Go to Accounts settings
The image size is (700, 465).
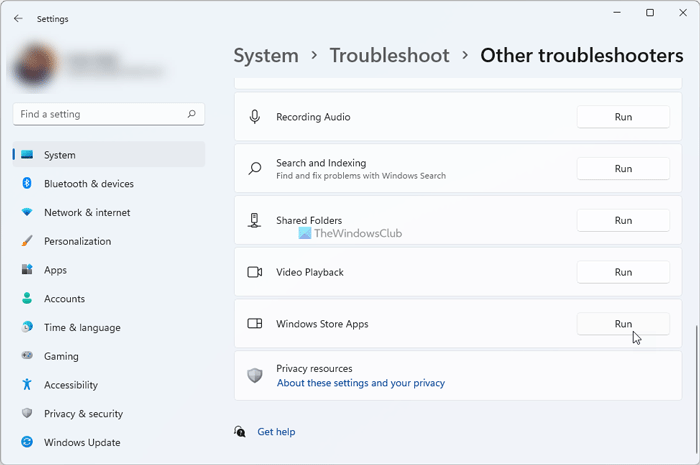pyautogui.click(x=64, y=299)
